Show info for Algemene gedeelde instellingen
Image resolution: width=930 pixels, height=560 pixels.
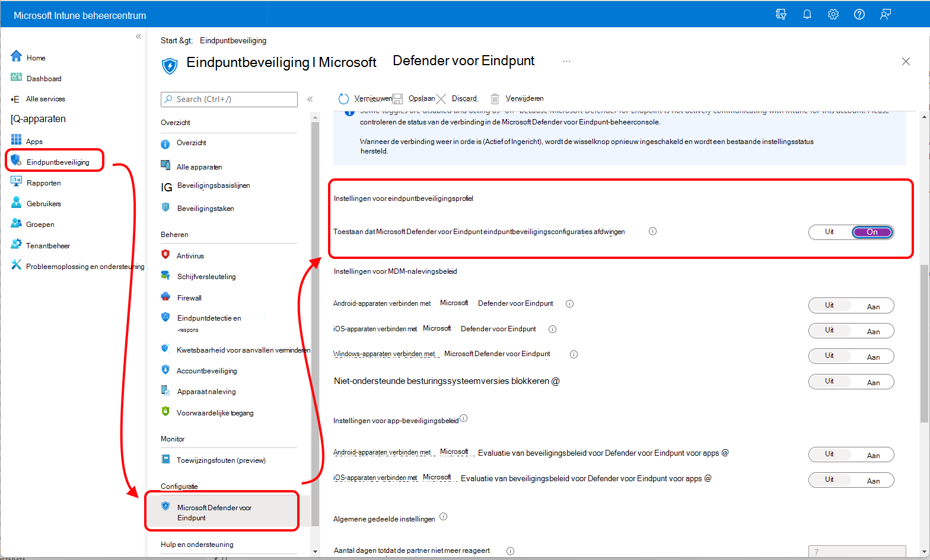[x=443, y=516]
